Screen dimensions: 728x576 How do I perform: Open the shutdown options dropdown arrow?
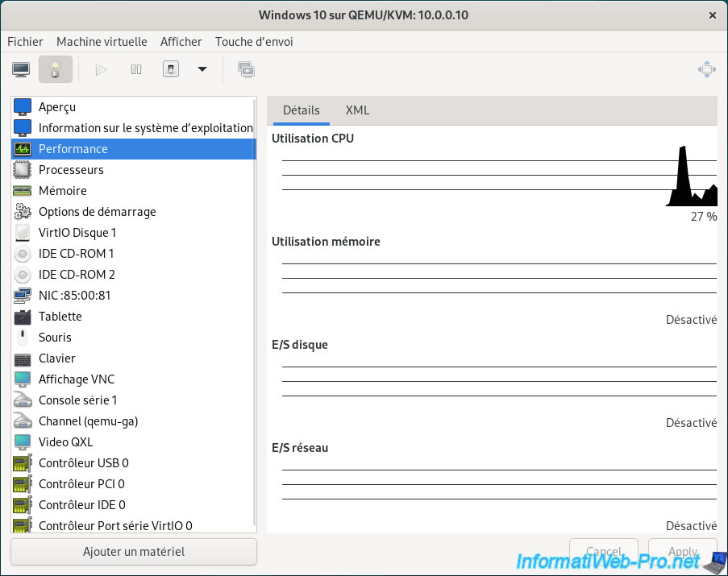202,69
